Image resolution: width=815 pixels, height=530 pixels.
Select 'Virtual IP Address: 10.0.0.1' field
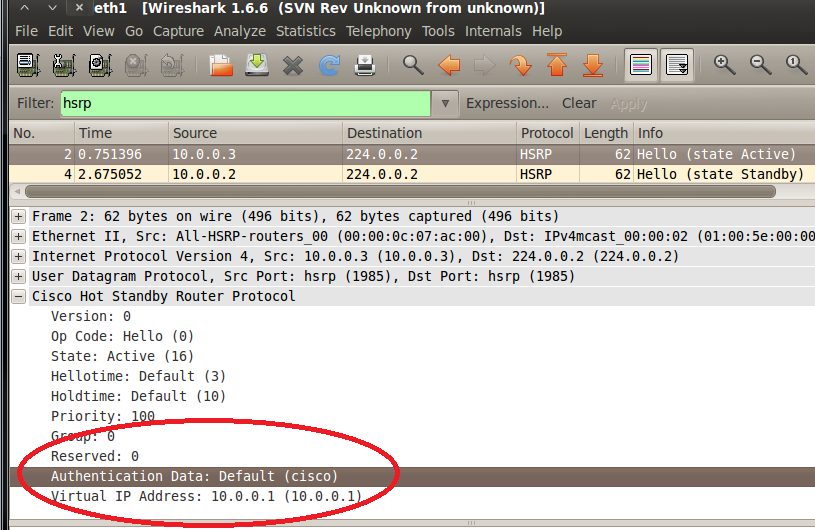coord(206,496)
